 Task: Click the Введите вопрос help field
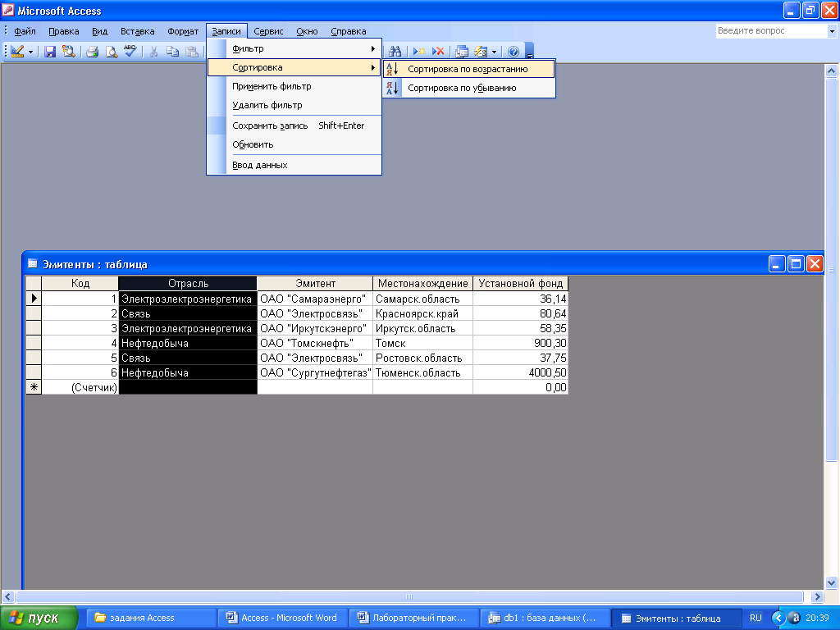(771, 31)
